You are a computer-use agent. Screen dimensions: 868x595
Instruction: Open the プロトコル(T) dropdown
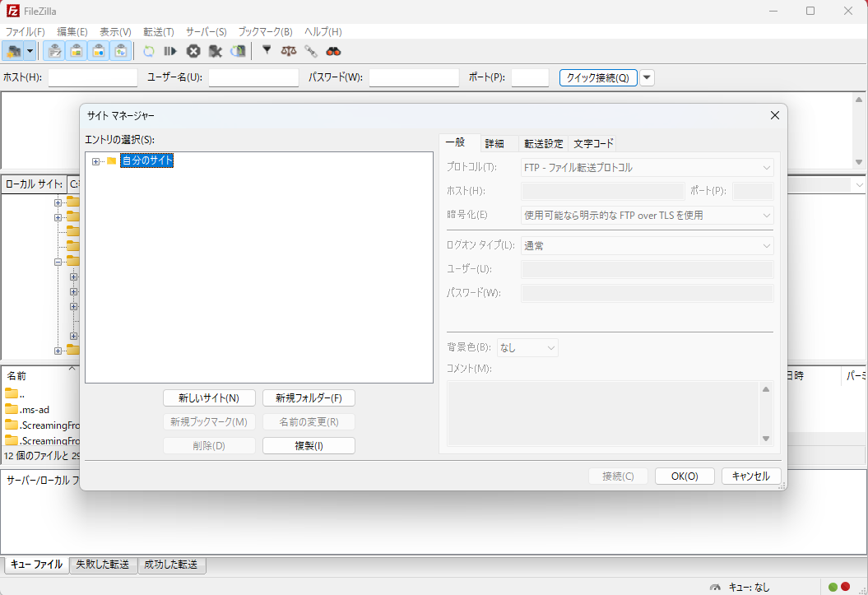tap(648, 167)
